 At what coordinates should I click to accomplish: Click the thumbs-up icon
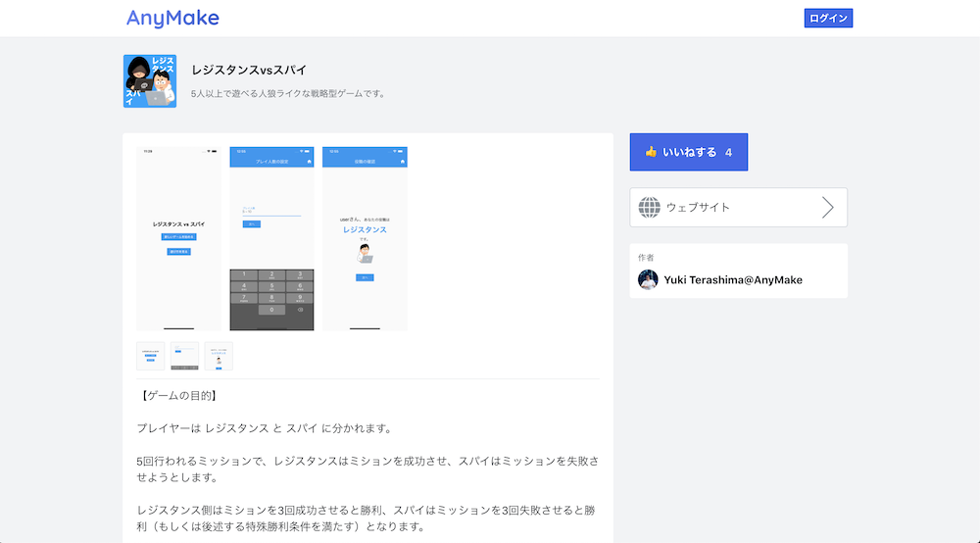coord(651,152)
